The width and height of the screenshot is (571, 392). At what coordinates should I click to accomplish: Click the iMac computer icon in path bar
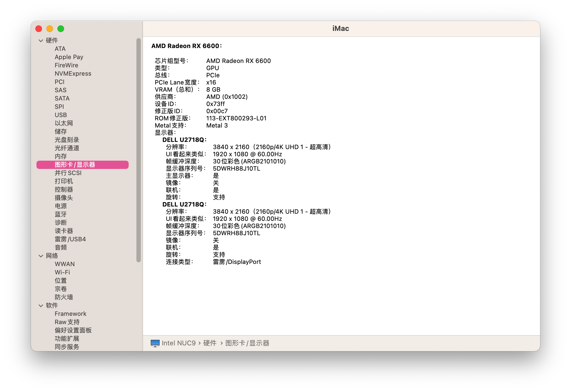pos(155,343)
